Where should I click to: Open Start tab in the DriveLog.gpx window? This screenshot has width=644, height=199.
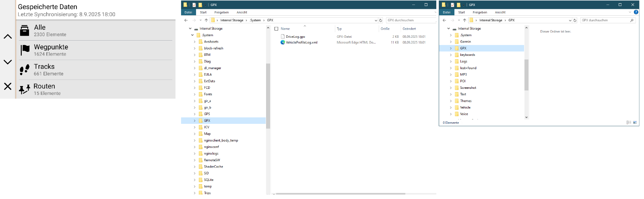pyautogui.click(x=203, y=12)
